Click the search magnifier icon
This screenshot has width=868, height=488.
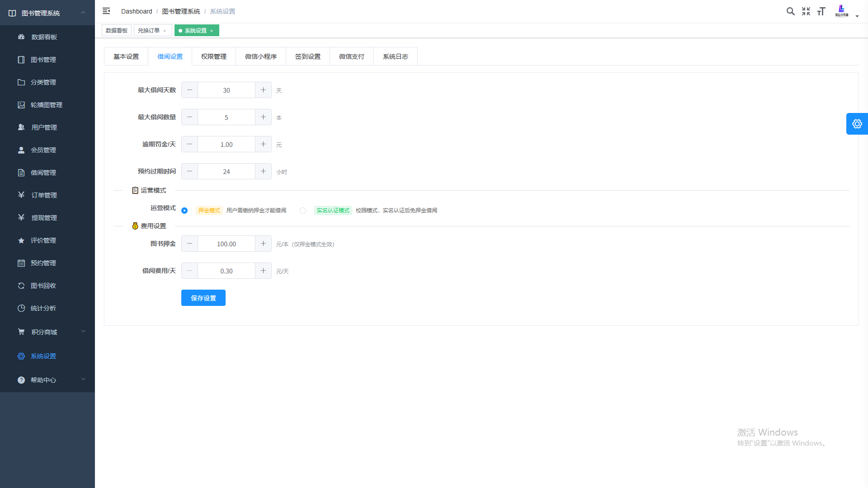pyautogui.click(x=790, y=11)
